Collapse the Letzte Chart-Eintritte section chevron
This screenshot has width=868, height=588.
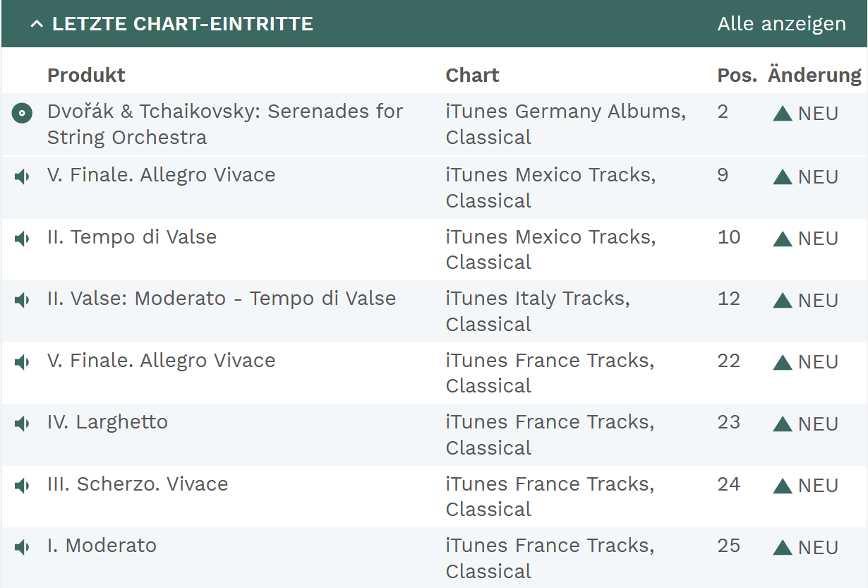(x=37, y=24)
